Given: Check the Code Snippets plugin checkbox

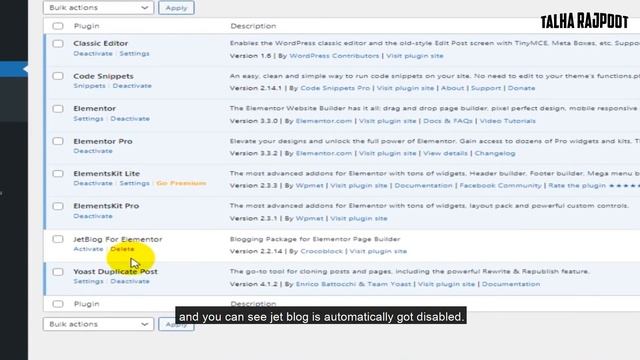Looking at the screenshot, I should pos(58,76).
